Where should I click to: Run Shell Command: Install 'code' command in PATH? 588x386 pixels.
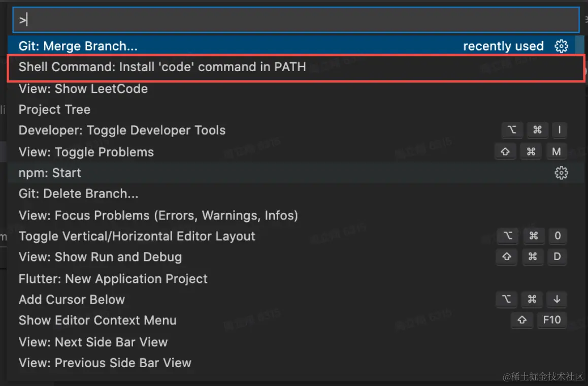pyautogui.click(x=296, y=68)
